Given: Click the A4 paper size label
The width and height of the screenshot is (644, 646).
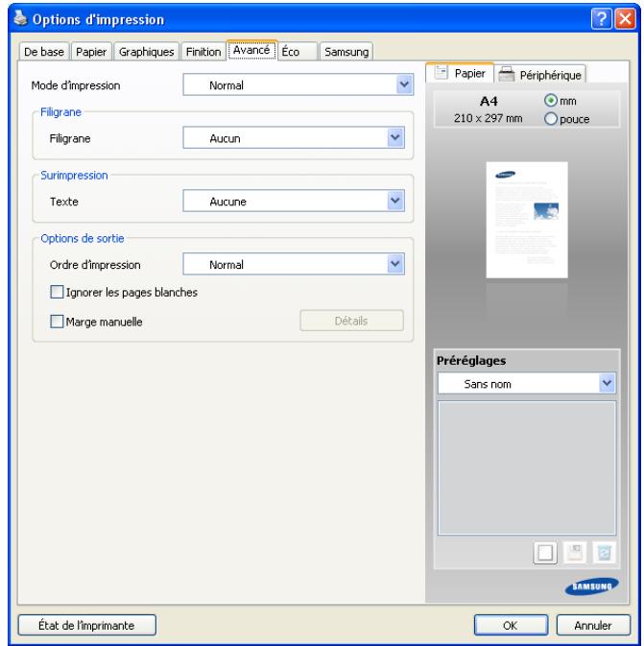Looking at the screenshot, I should click(489, 101).
